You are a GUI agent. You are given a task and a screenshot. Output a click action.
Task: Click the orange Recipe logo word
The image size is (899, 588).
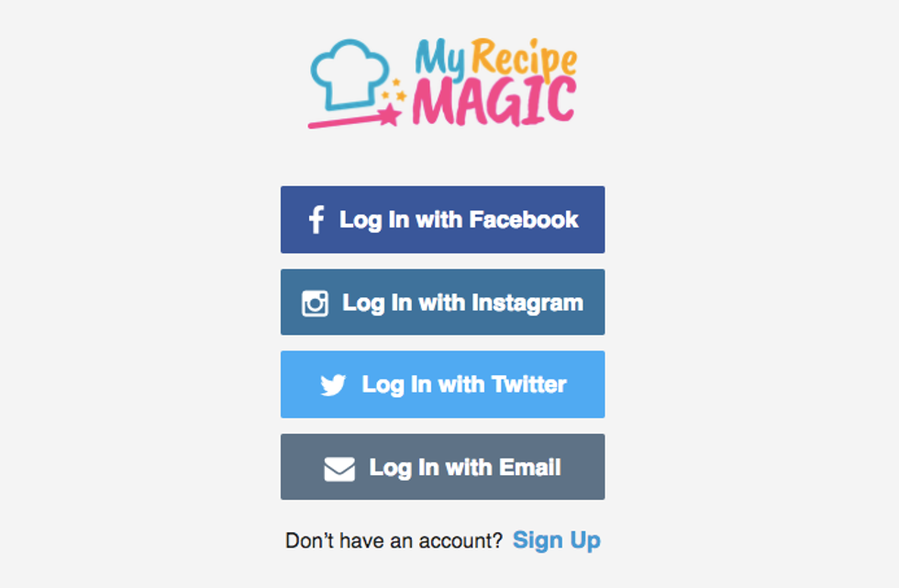[524, 59]
